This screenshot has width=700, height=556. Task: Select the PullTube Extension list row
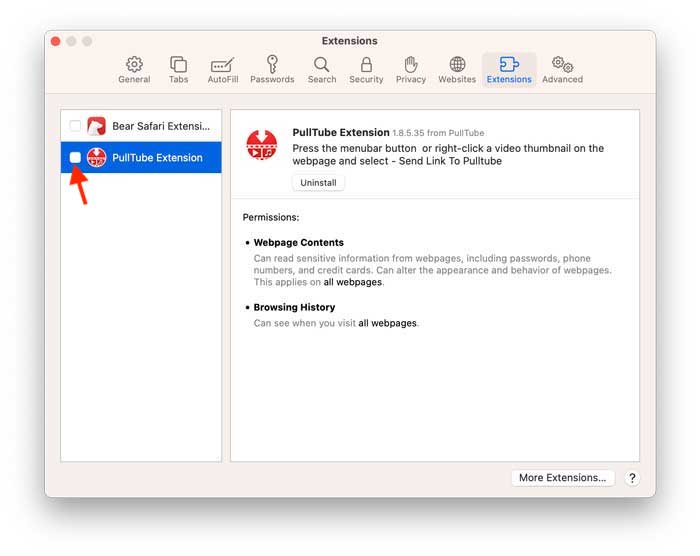(157, 158)
